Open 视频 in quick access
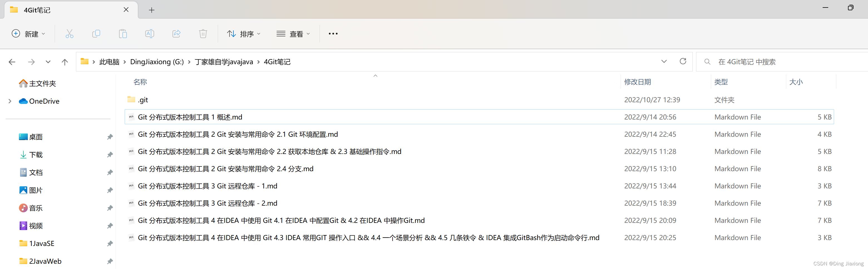 36,226
